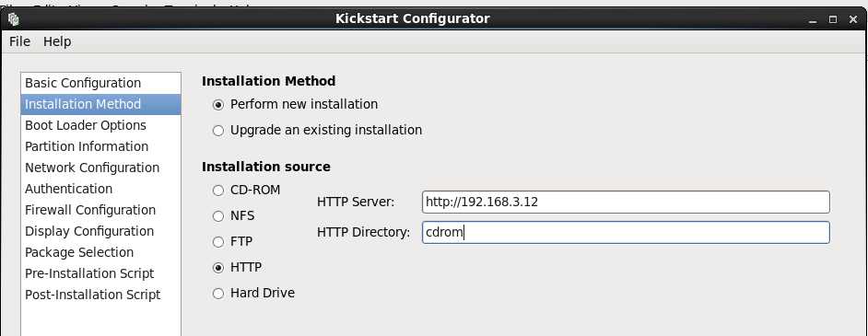868x336 pixels.
Task: Click the HTTP Server text field
Action: coord(626,203)
